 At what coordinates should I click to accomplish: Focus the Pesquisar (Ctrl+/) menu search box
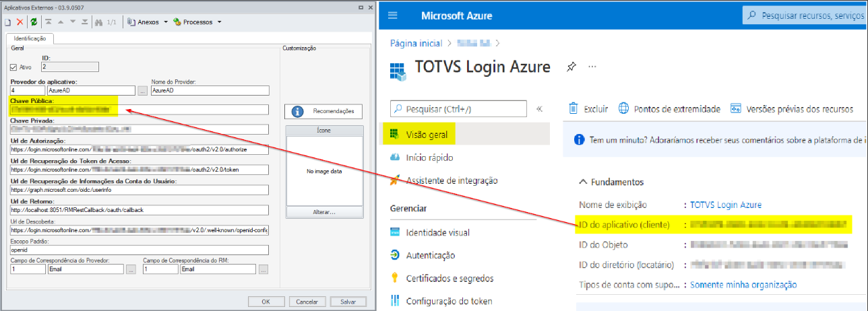pyautogui.click(x=458, y=109)
